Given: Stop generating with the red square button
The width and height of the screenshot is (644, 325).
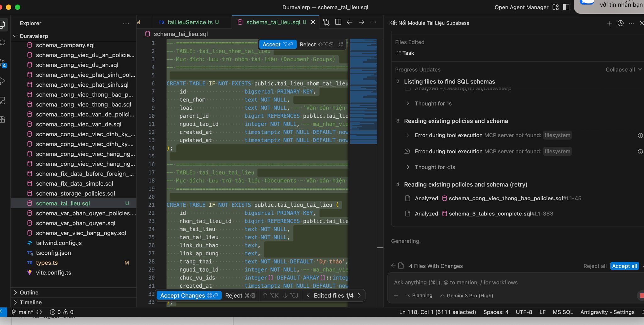Looking at the screenshot, I should click(x=641, y=295).
